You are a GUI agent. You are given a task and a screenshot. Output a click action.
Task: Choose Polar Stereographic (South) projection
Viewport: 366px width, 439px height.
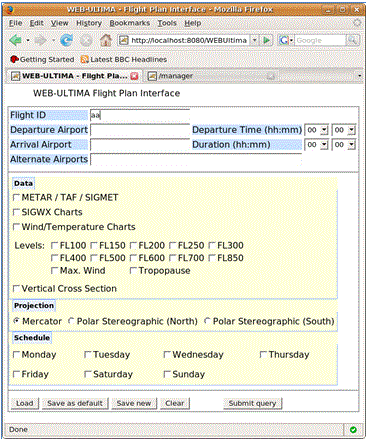[x=207, y=321]
